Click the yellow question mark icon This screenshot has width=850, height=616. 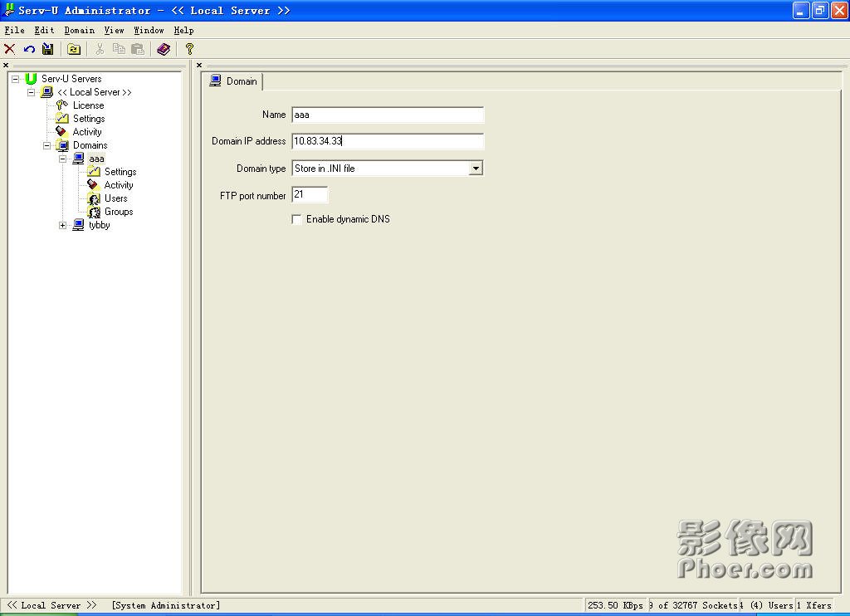[189, 49]
